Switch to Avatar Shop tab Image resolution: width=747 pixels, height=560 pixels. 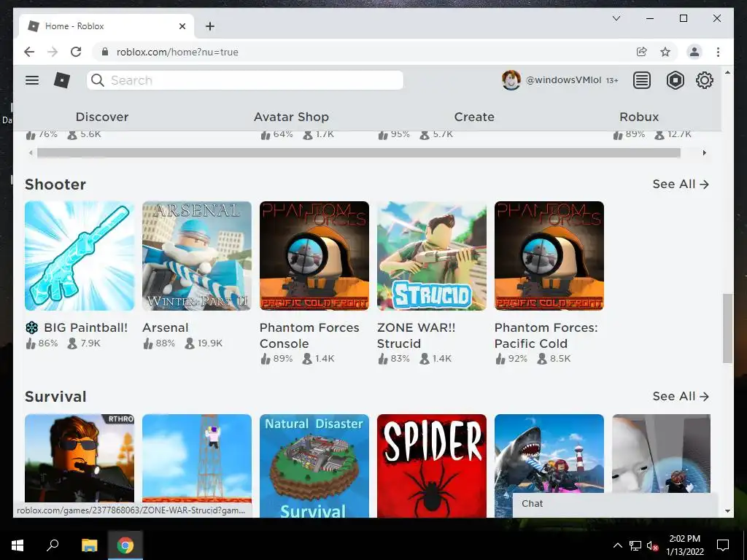click(291, 117)
